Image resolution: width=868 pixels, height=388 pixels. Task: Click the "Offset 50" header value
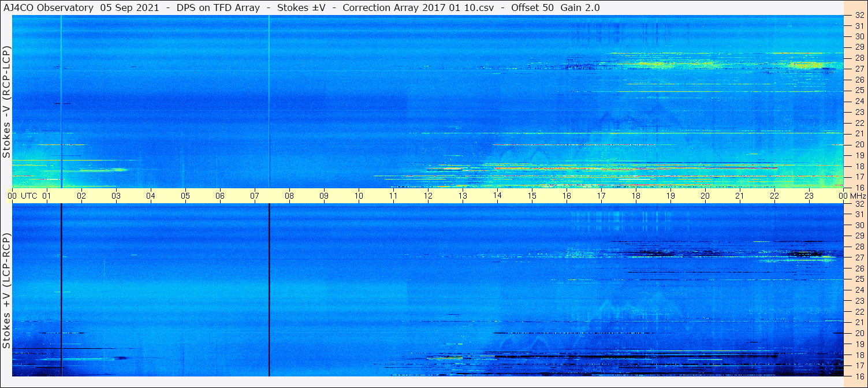pos(531,8)
